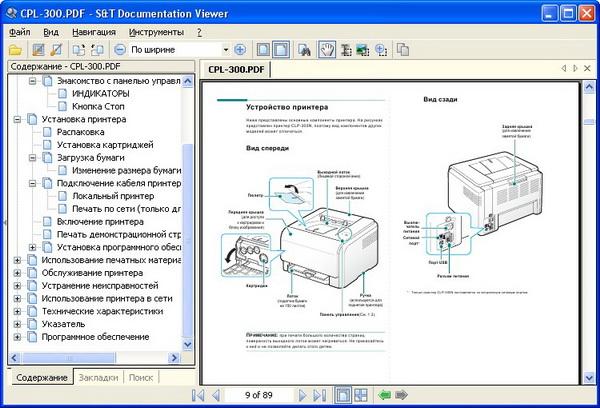
Task: Click the zoom out minus button
Action: [x=120, y=49]
